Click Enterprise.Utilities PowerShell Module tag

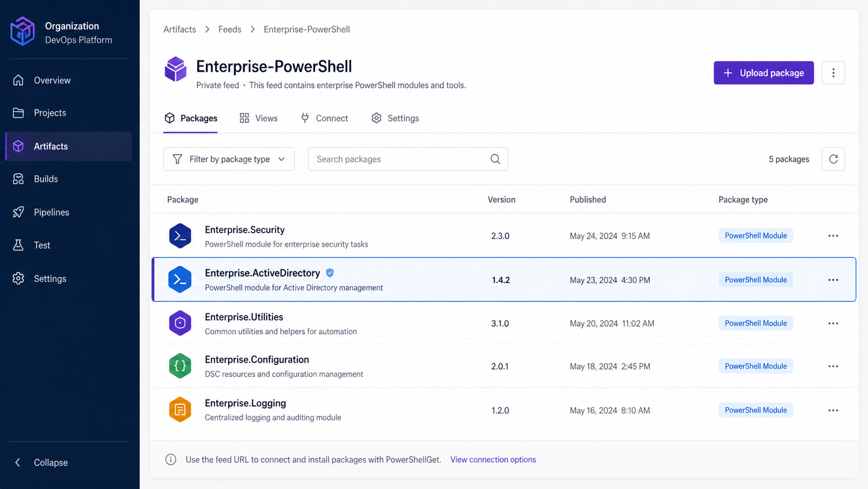click(756, 323)
